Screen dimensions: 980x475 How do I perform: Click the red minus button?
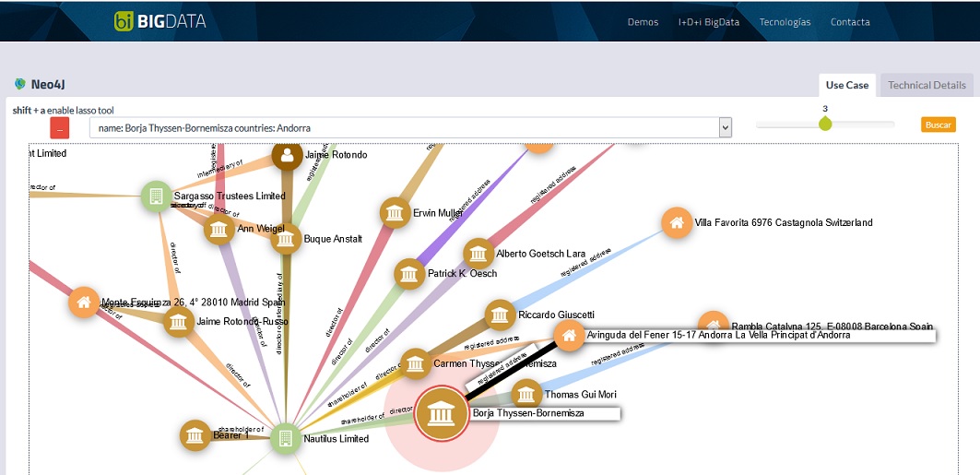click(x=59, y=128)
